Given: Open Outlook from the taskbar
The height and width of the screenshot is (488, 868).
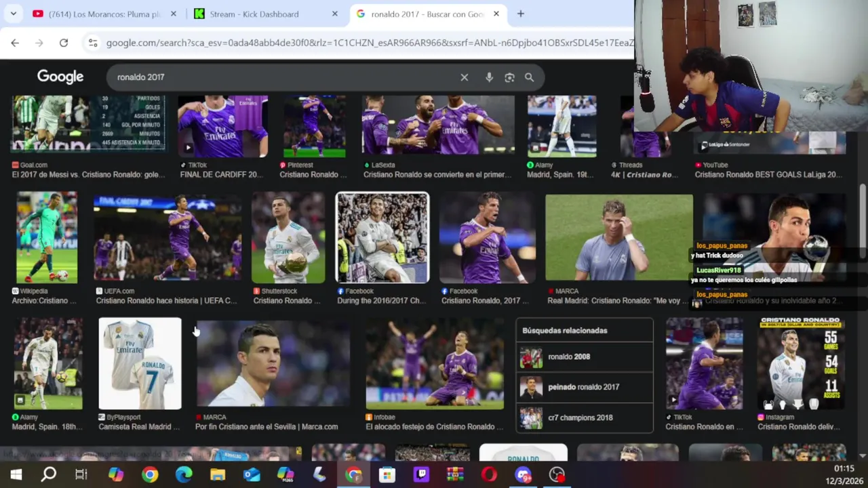Looking at the screenshot, I should 252,474.
